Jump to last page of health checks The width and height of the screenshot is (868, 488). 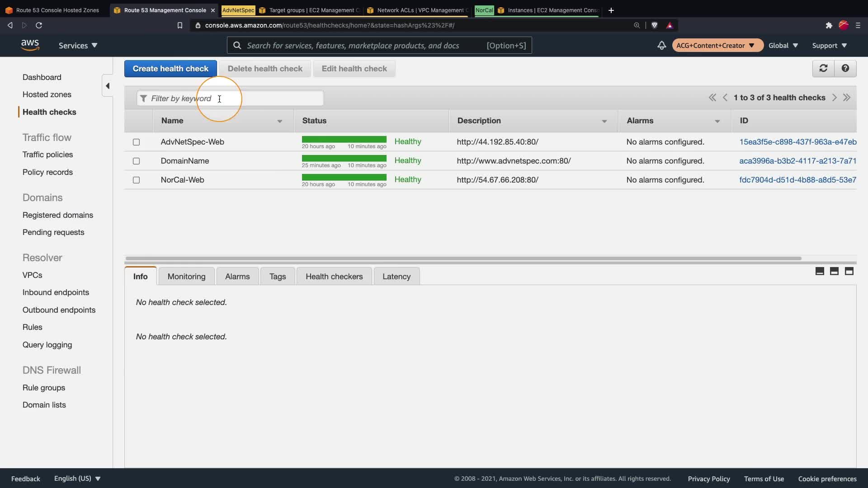[x=847, y=98]
